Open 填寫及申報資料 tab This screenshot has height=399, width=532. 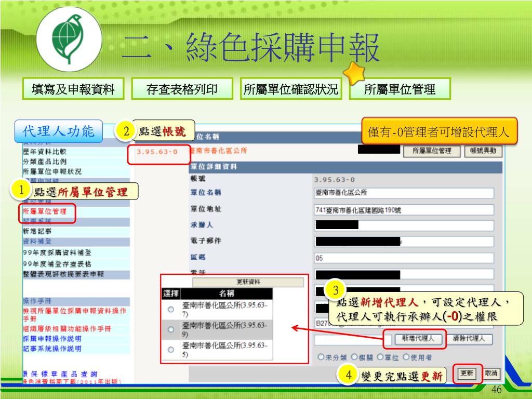tap(73, 89)
